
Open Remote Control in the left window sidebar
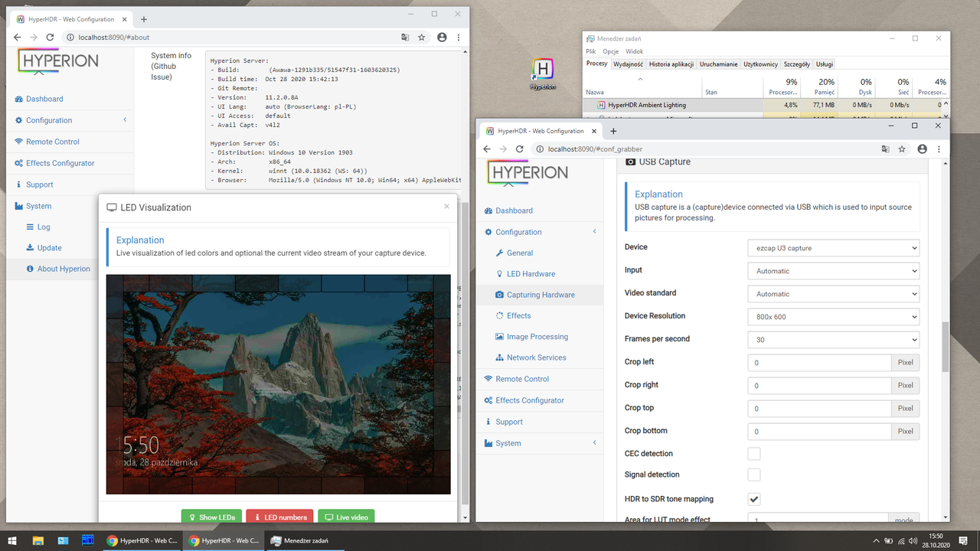coord(53,142)
